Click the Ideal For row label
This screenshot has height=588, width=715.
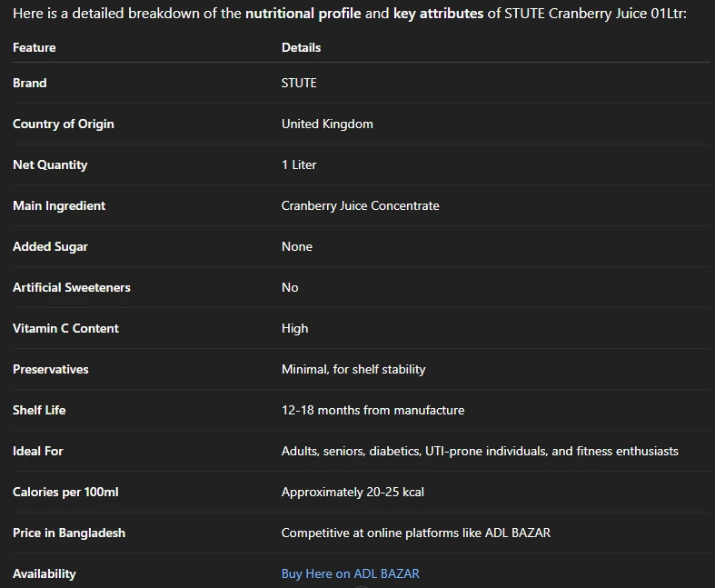(37, 451)
